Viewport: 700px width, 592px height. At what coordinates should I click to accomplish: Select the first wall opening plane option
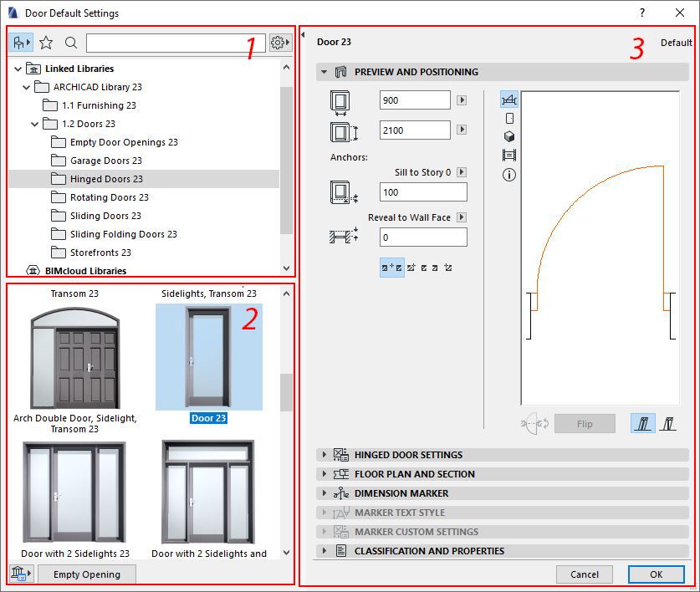(x=643, y=423)
